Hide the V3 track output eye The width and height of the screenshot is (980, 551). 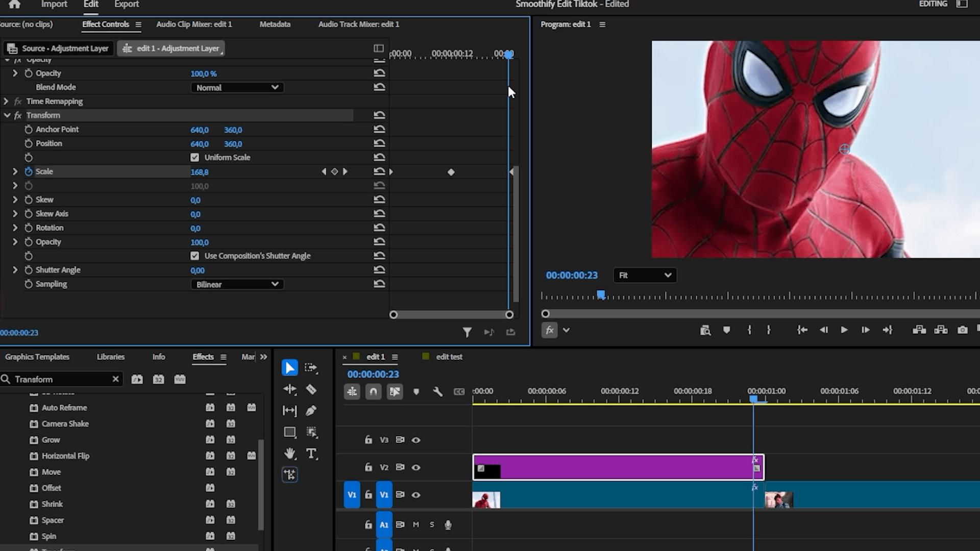coord(416,440)
